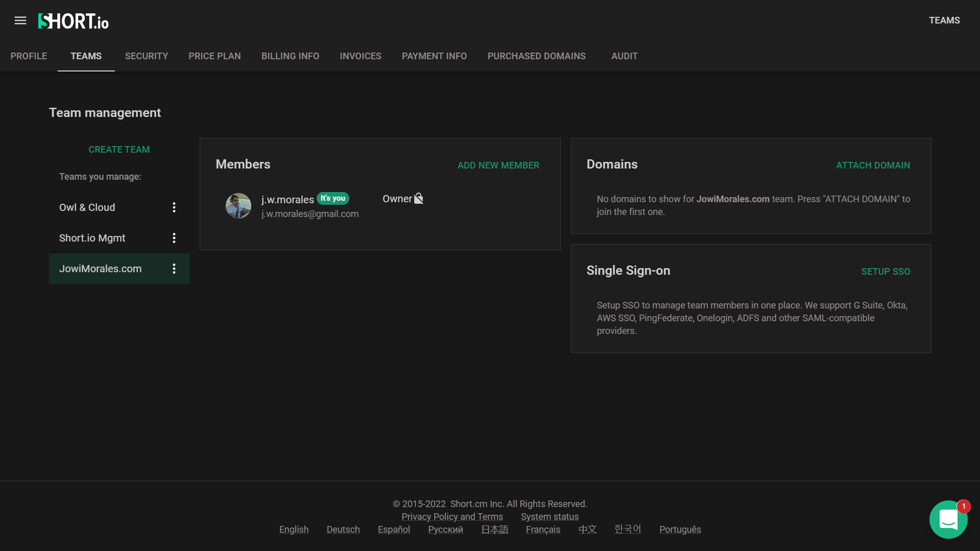980x551 pixels.
Task: Open Privacy Policy and Terms link
Action: point(452,517)
